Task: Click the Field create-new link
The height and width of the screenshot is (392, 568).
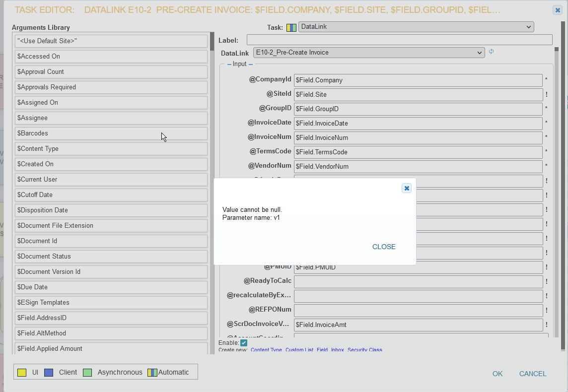Action: tap(322, 350)
